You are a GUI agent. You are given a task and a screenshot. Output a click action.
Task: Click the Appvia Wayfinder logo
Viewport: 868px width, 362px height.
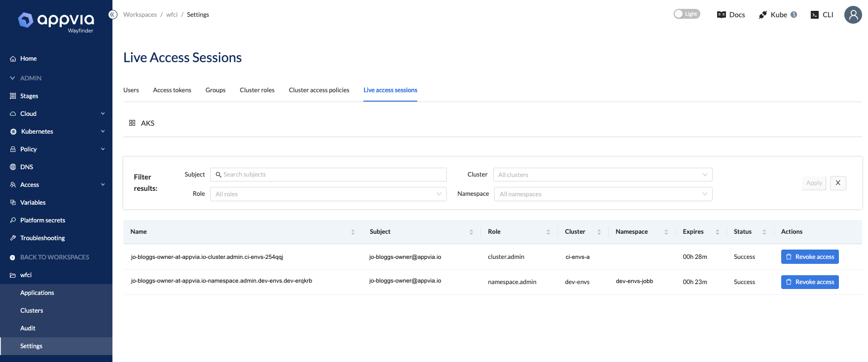pos(56,22)
